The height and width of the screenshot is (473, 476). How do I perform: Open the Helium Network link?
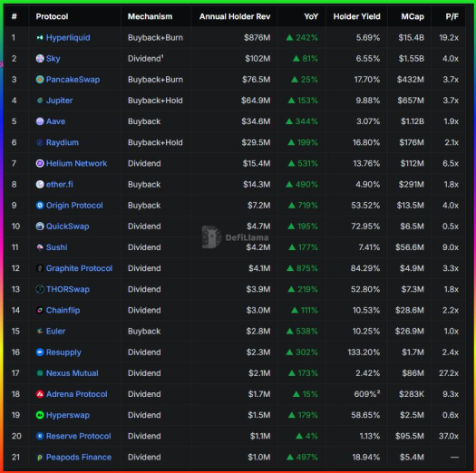[76, 163]
